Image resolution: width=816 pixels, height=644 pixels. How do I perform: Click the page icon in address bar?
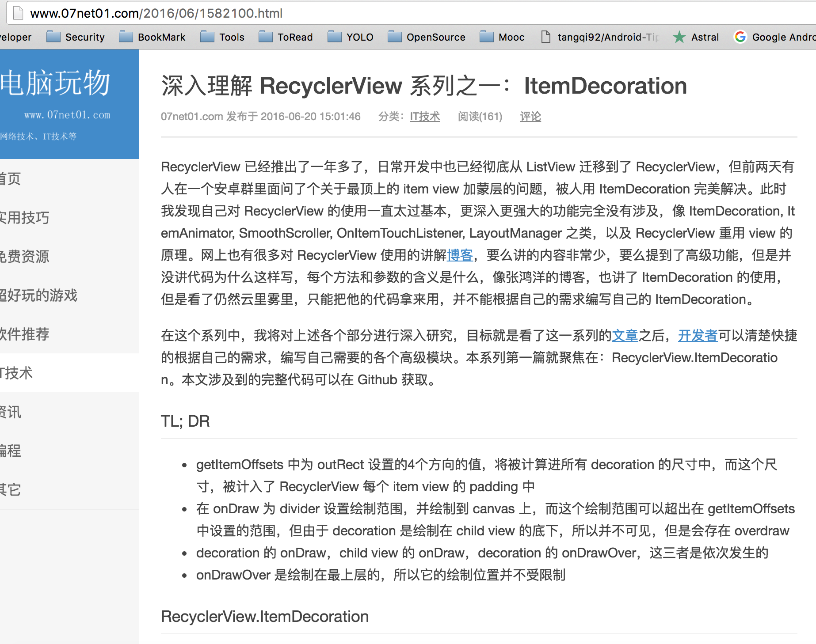18,13
